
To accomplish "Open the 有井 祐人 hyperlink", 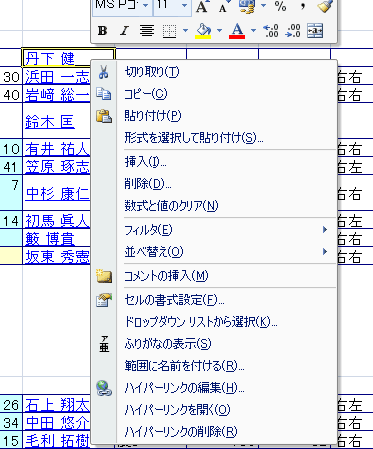I will click(x=57, y=149).
